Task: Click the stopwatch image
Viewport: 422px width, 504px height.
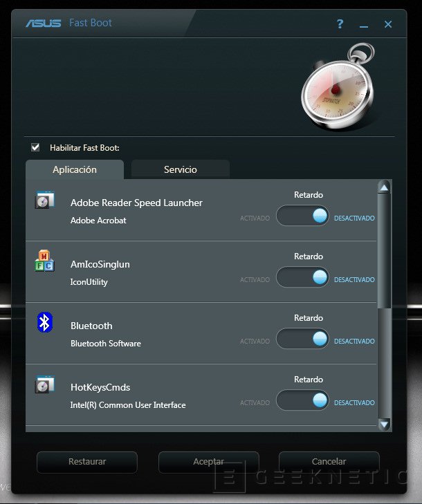Action: tap(338, 87)
